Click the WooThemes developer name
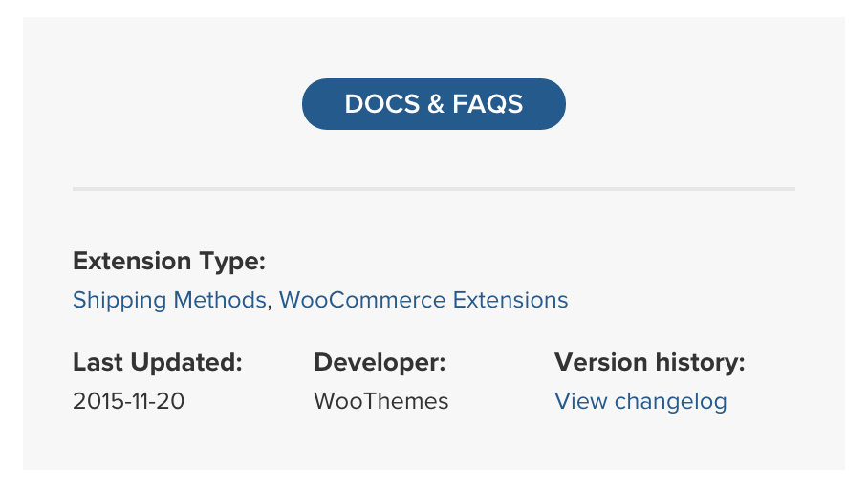Image resolution: width=868 pixels, height=489 pixels. [380, 401]
